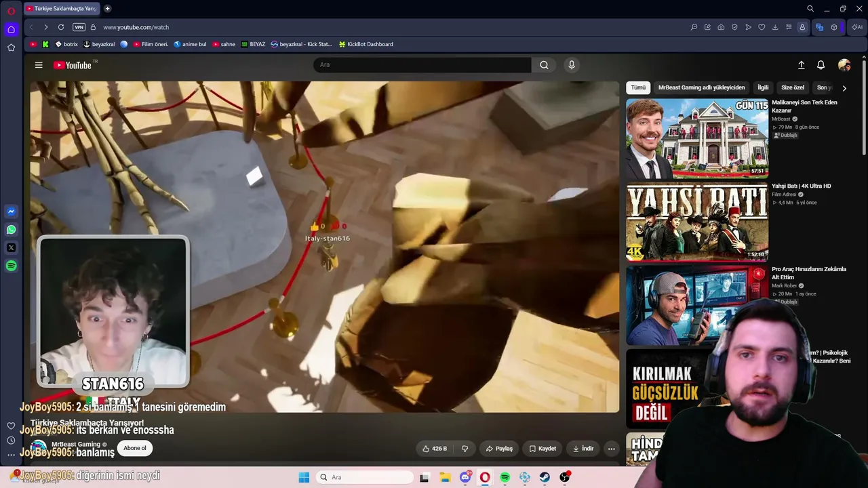Save the video with Kaydet
Screen dimensions: 868x488
(x=542, y=449)
